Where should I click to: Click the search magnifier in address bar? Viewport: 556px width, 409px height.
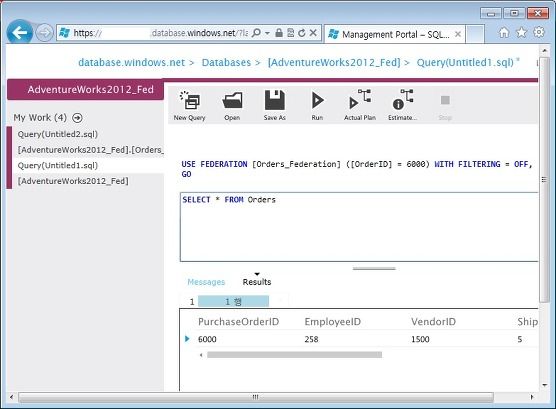[256, 33]
